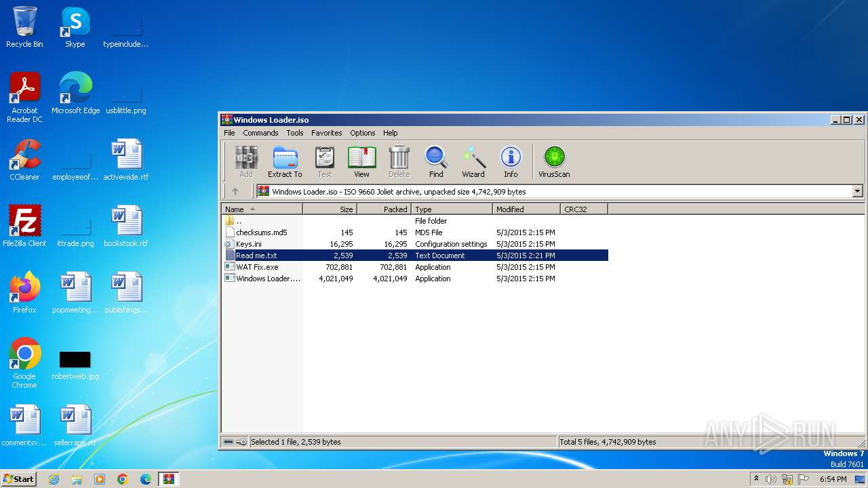
Task: Select robertweb.jpg desktop thumbnail
Action: click(75, 365)
